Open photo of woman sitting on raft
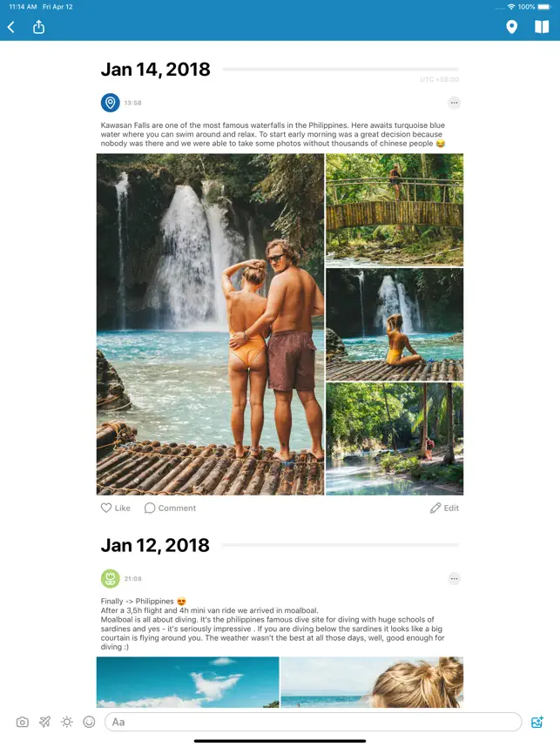The height and width of the screenshot is (747, 560). (x=395, y=325)
